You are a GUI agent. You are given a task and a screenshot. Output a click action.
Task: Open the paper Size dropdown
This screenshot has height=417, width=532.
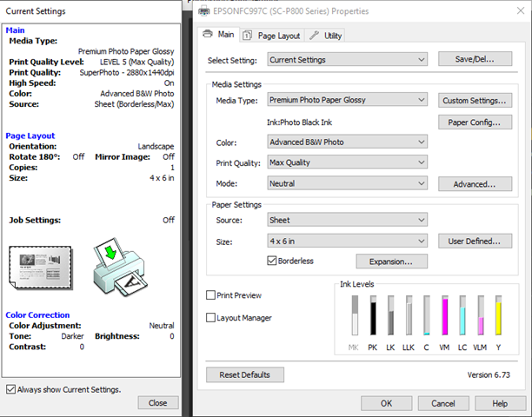tap(347, 241)
